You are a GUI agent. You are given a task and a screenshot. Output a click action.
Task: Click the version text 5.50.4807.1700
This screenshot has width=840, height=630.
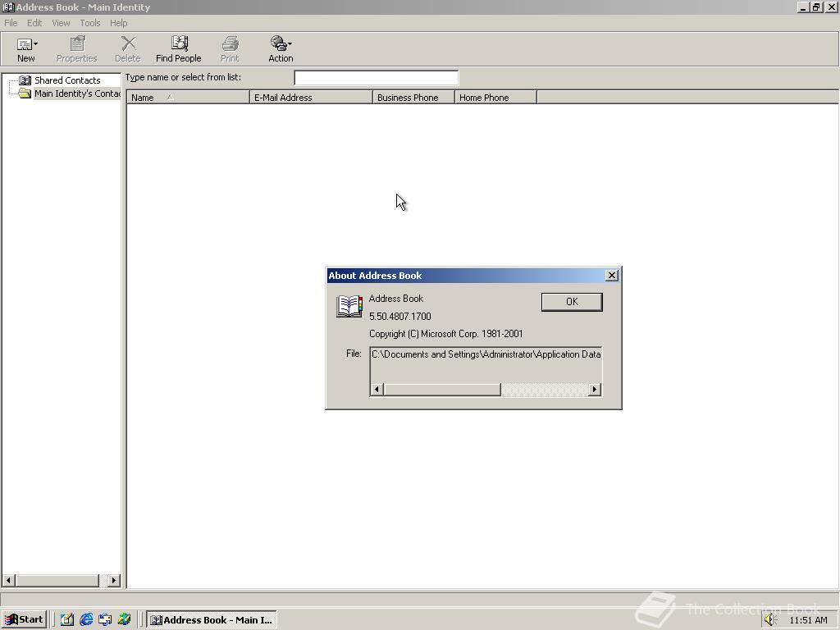(x=399, y=317)
